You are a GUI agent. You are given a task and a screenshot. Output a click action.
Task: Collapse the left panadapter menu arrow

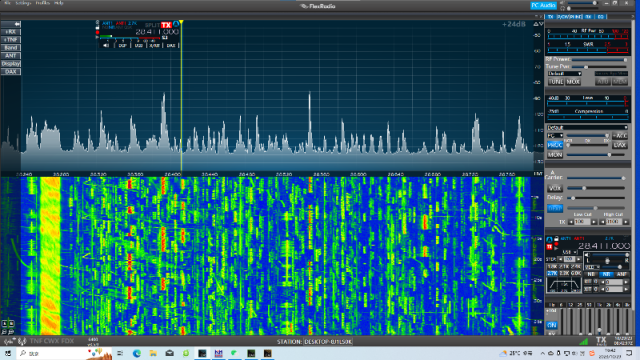coord(11,24)
